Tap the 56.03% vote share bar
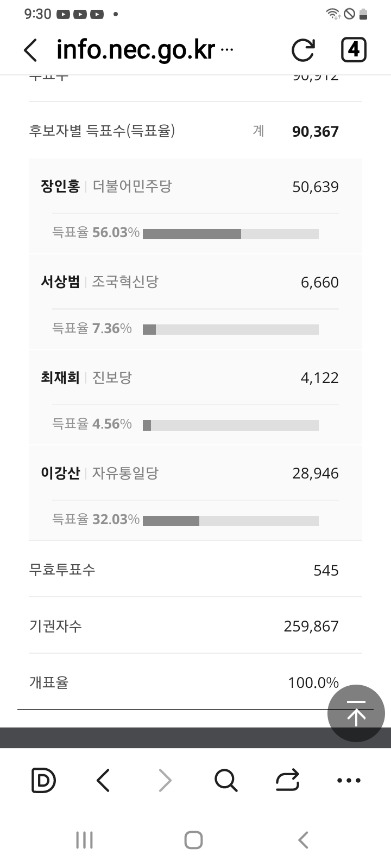 230,234
